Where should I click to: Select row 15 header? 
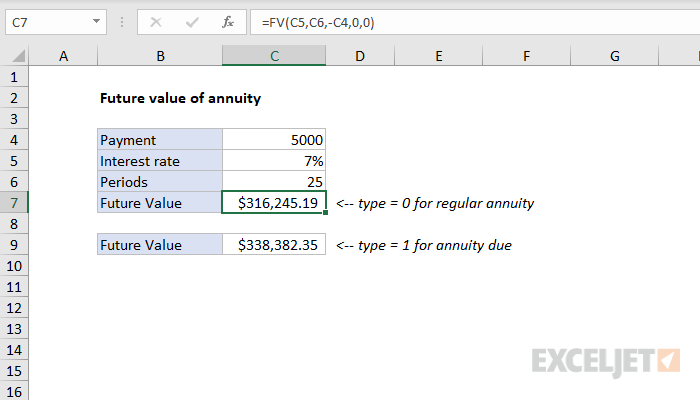(14, 371)
